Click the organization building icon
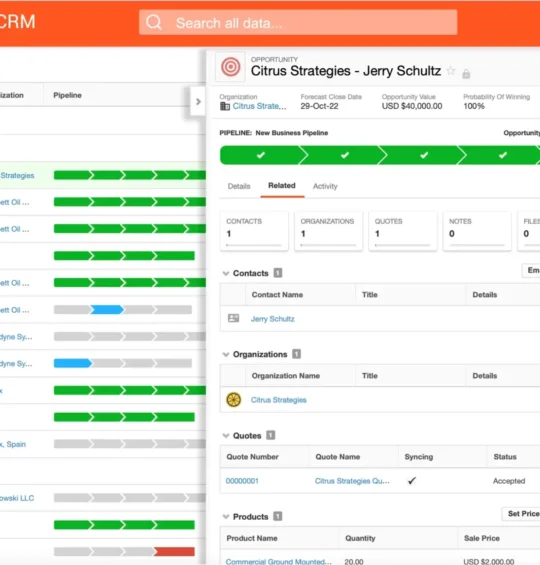 [x=225, y=106]
